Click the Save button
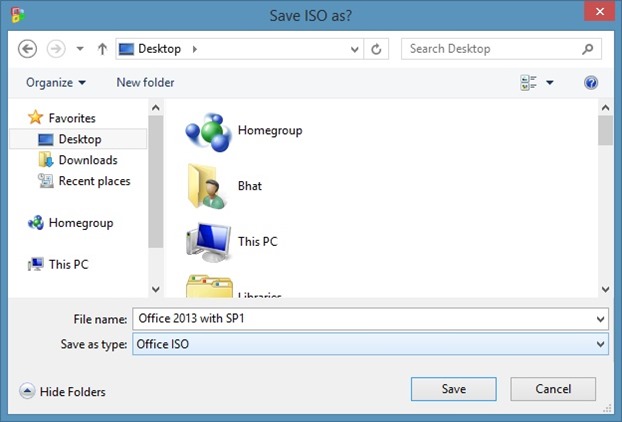622x422 pixels. tap(453, 389)
